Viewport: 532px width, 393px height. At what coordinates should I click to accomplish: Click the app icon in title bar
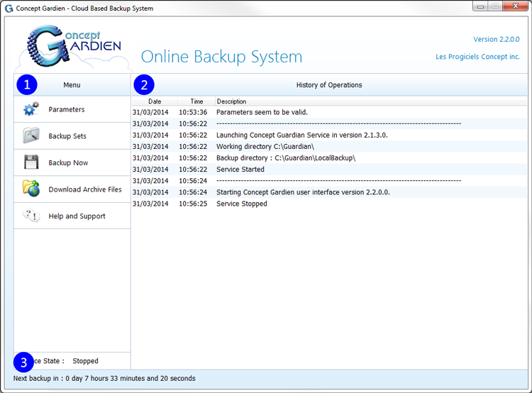coord(9,9)
